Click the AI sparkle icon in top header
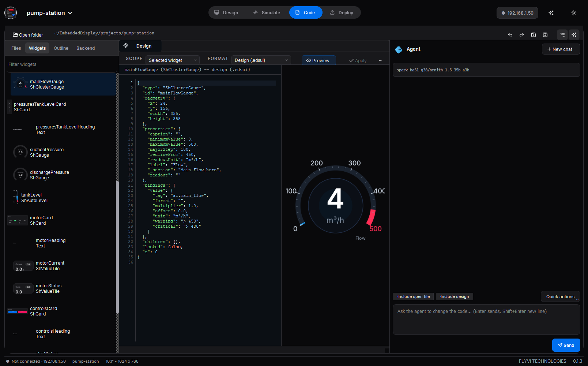 (x=551, y=13)
